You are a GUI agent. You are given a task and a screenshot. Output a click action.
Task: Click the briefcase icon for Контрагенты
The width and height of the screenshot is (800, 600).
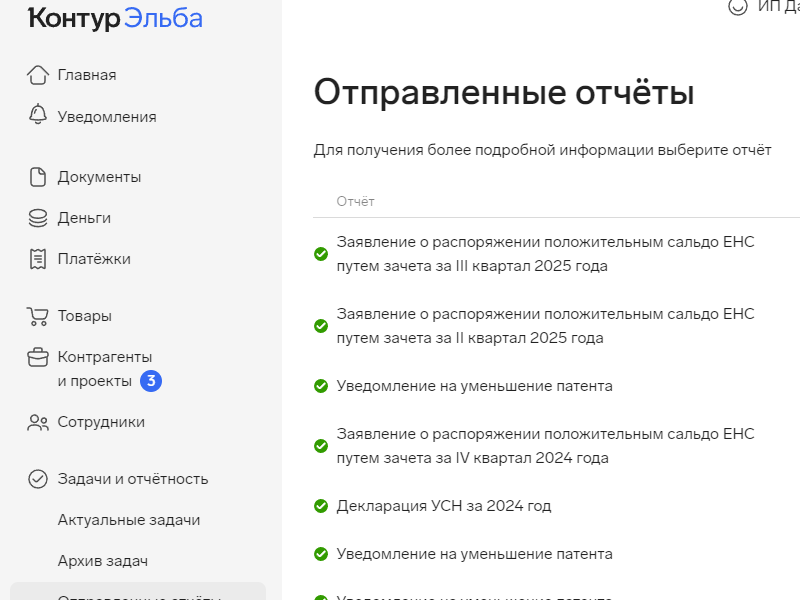(x=38, y=358)
